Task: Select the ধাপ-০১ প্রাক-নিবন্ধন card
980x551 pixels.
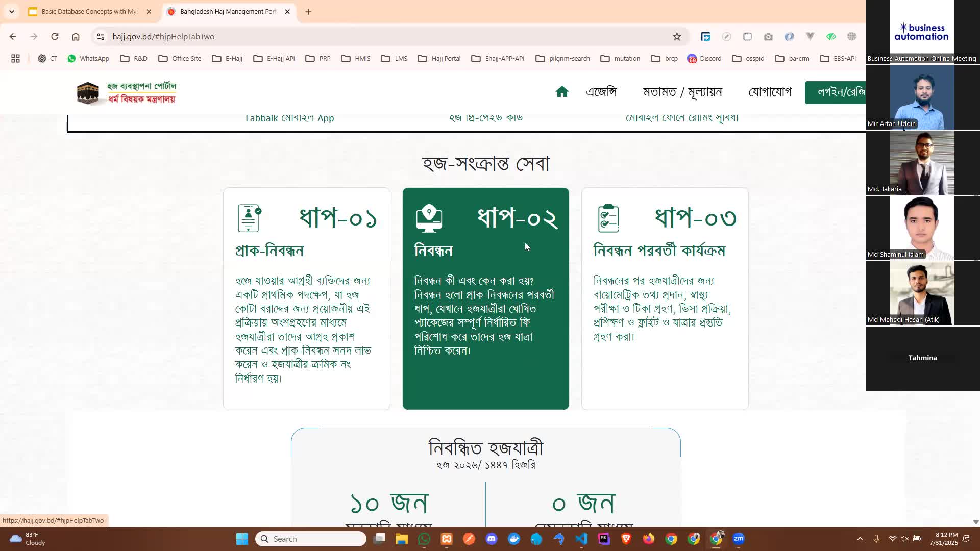Action: (306, 298)
